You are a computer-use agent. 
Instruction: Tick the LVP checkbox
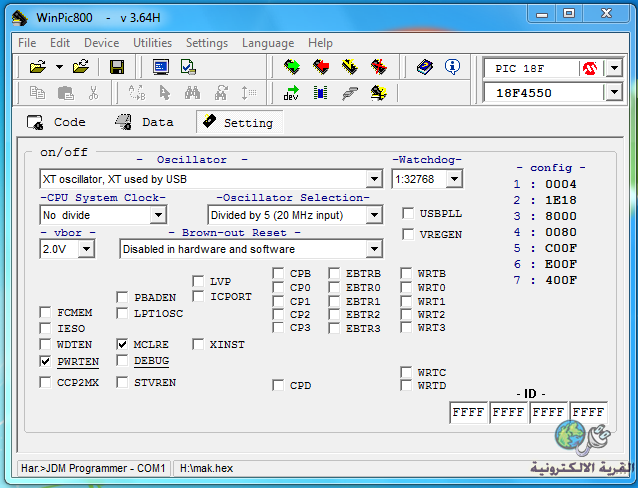point(198,281)
